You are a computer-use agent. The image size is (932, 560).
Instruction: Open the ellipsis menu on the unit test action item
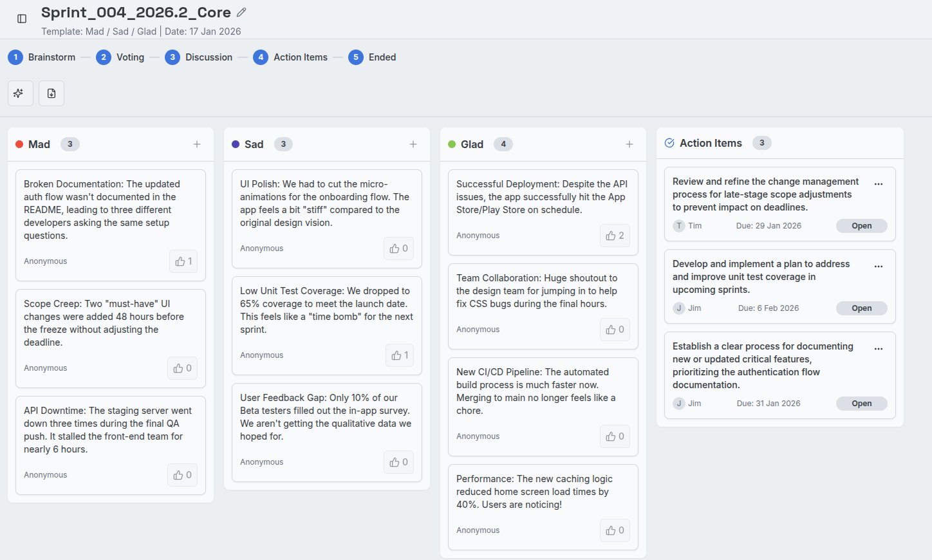tap(879, 265)
